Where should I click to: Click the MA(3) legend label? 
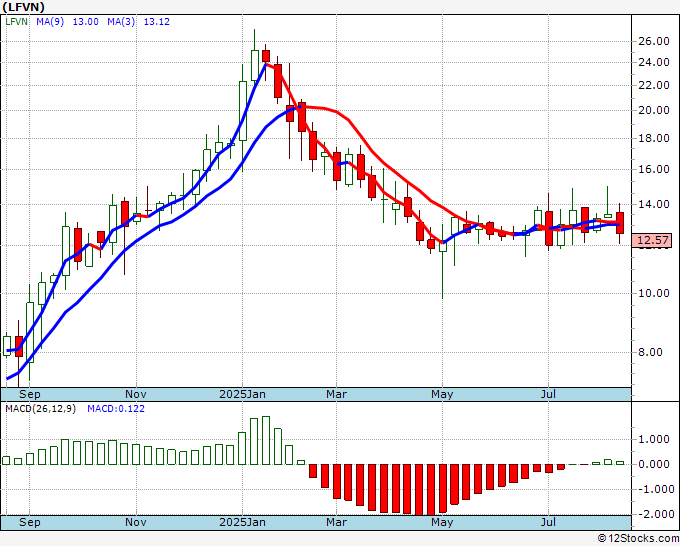click(121, 22)
